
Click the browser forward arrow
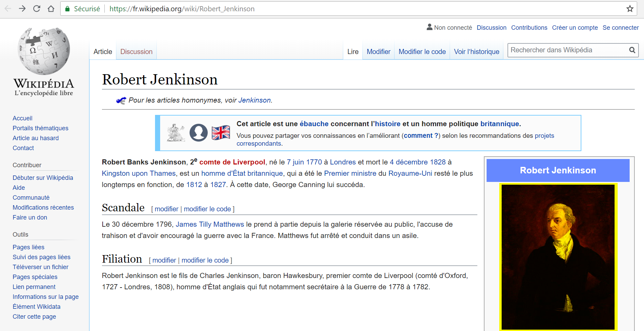22,9
